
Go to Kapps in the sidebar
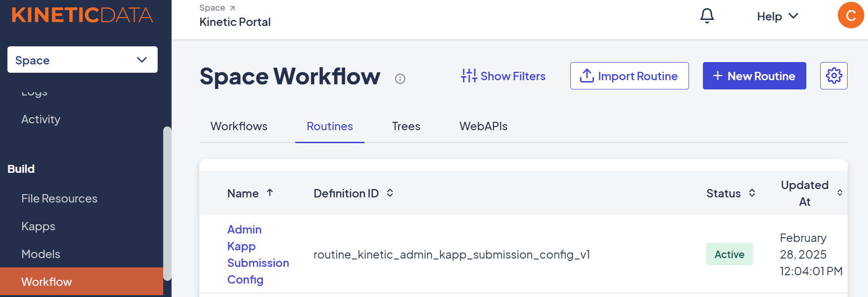[38, 226]
